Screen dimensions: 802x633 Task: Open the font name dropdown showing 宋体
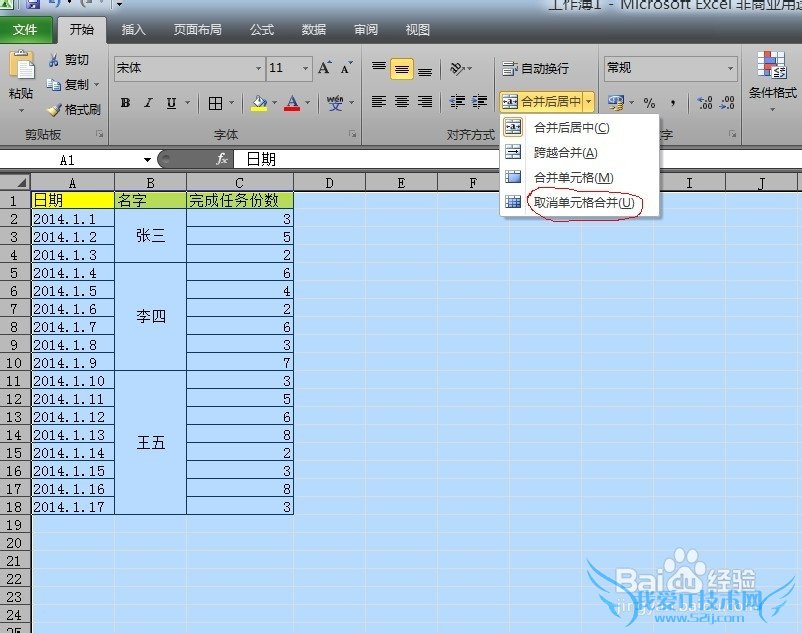coord(257,68)
